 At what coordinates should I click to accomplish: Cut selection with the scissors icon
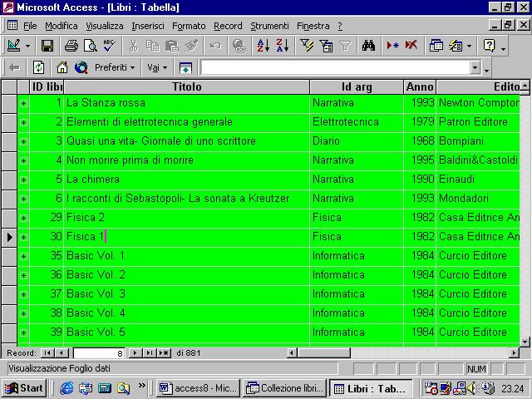(x=134, y=46)
